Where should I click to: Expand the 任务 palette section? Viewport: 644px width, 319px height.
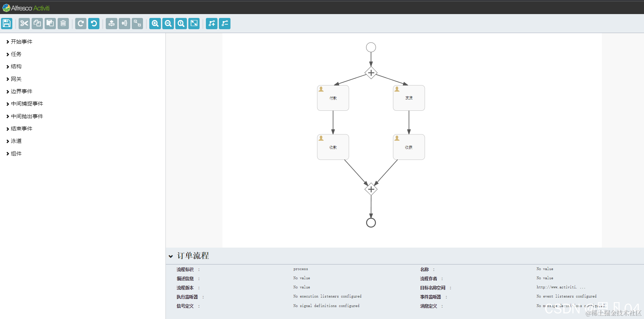(15, 54)
